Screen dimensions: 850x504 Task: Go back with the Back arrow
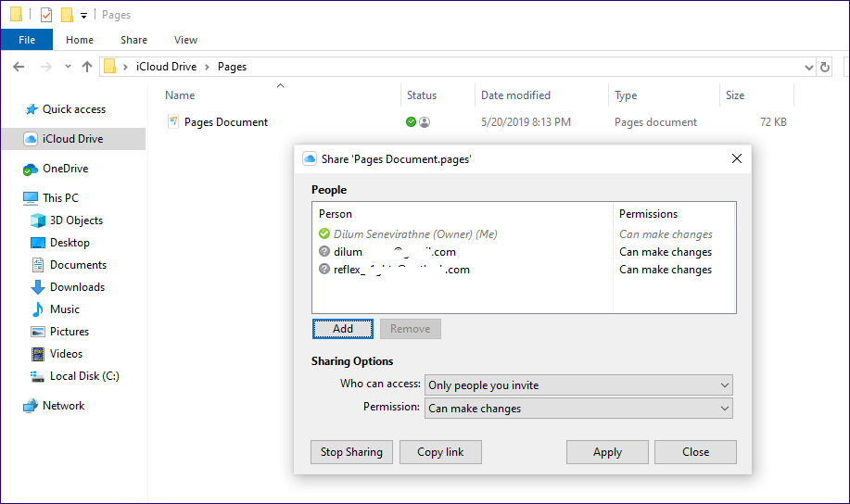pyautogui.click(x=19, y=67)
